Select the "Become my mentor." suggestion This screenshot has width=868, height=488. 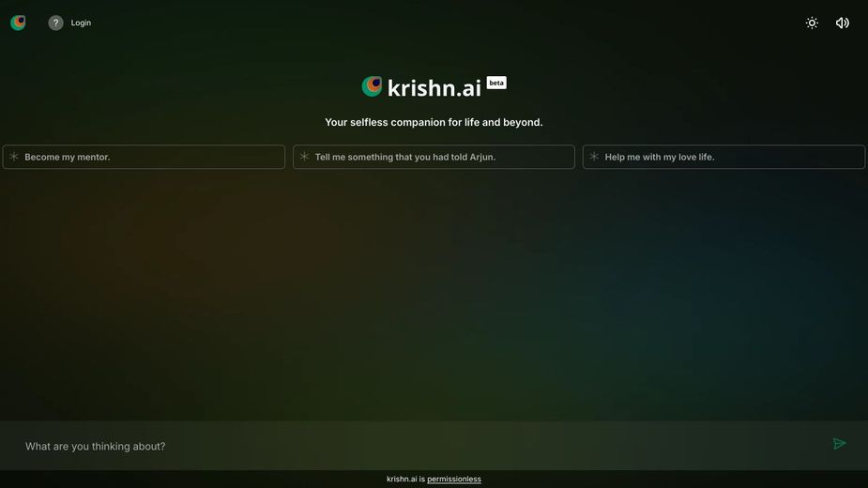(x=144, y=157)
